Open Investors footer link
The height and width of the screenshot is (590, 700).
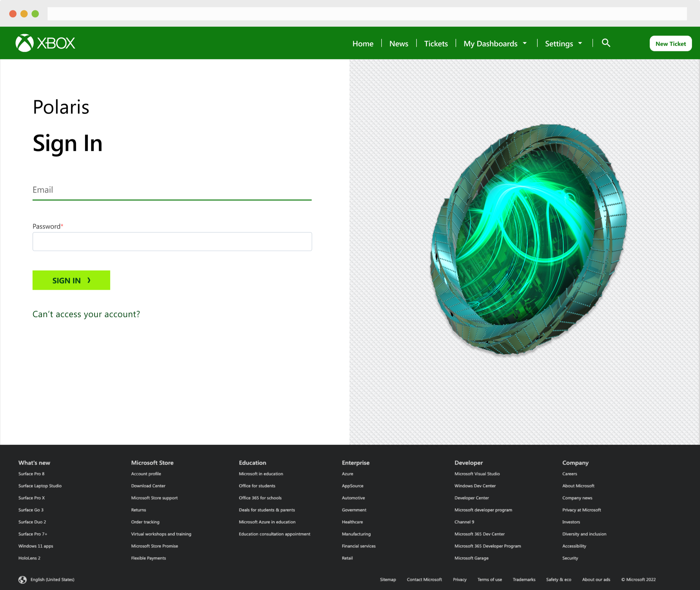click(x=571, y=522)
